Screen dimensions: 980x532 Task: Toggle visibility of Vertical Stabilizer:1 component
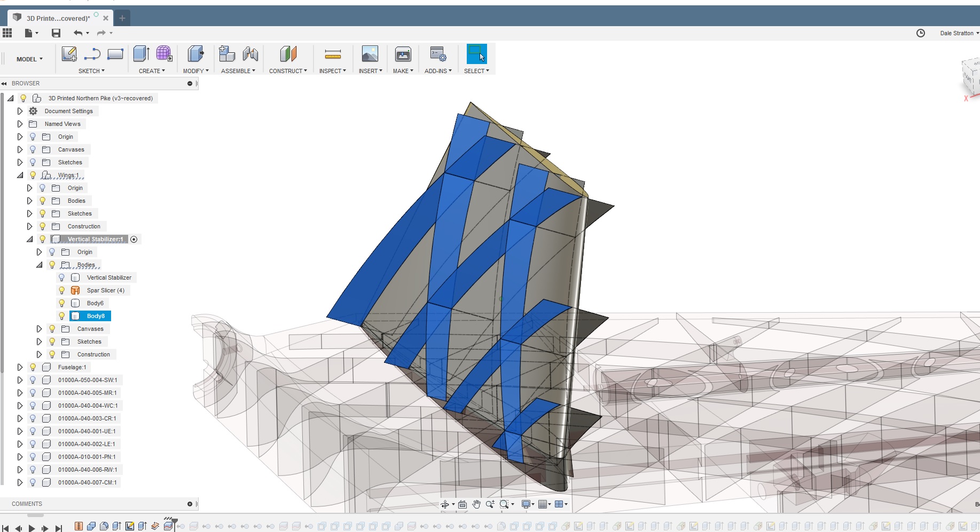[x=43, y=239]
